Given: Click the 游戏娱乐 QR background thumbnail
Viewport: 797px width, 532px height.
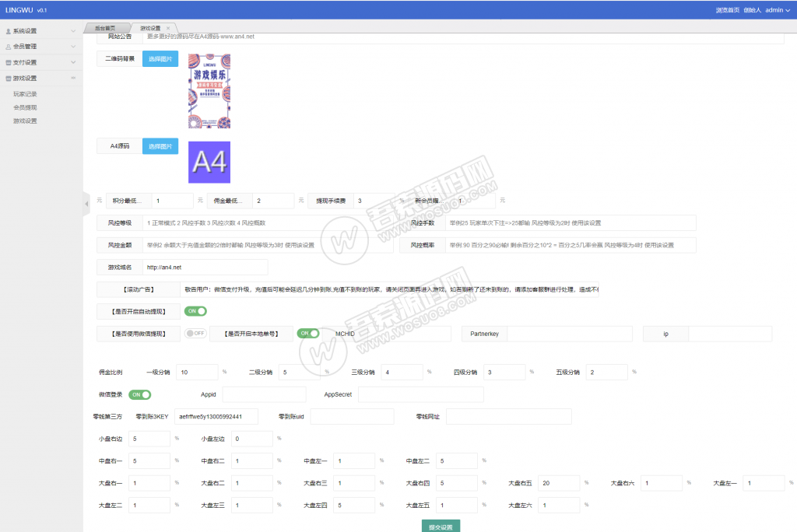Looking at the screenshot, I should point(209,91).
